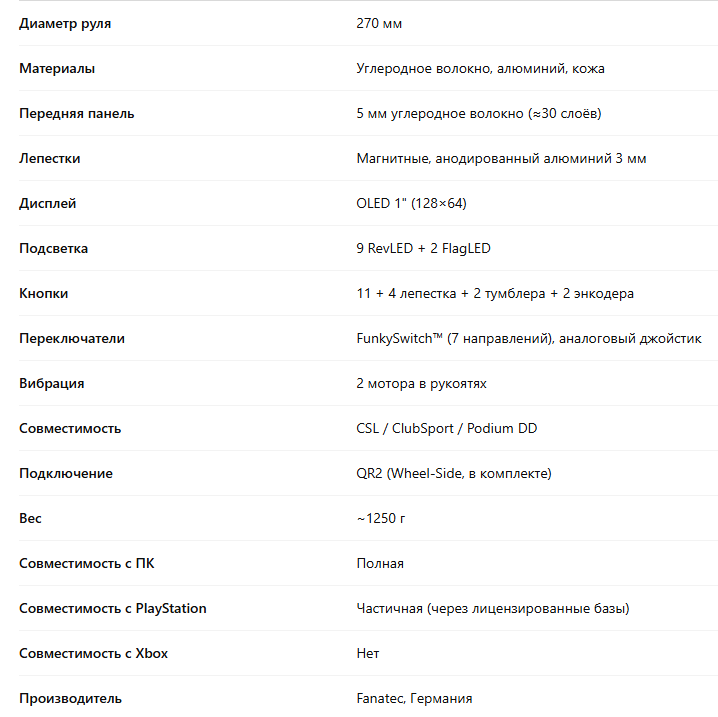The height and width of the screenshot is (717, 718).
Task: Select the "OLED 1" (128×64)" display value
Action: pos(411,203)
